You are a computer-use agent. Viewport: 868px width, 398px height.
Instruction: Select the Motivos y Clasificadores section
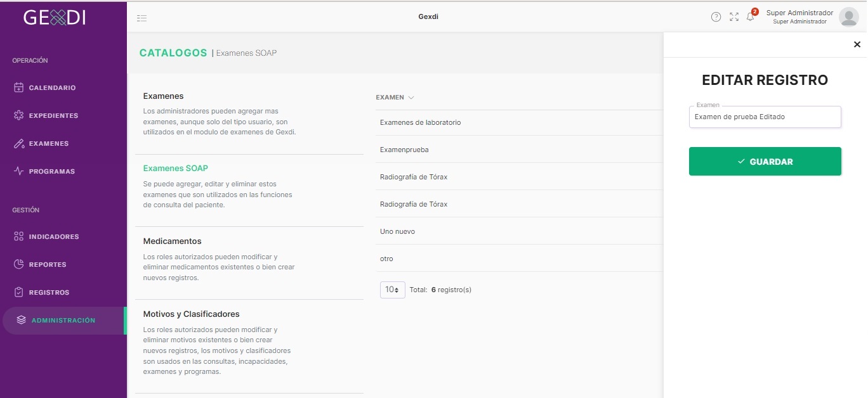[x=192, y=314]
